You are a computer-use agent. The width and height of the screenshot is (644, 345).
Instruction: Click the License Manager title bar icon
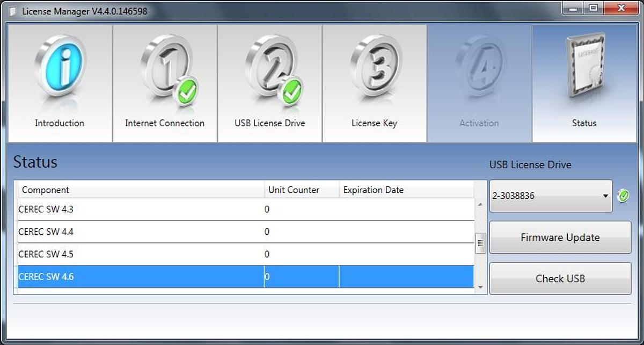(13, 11)
